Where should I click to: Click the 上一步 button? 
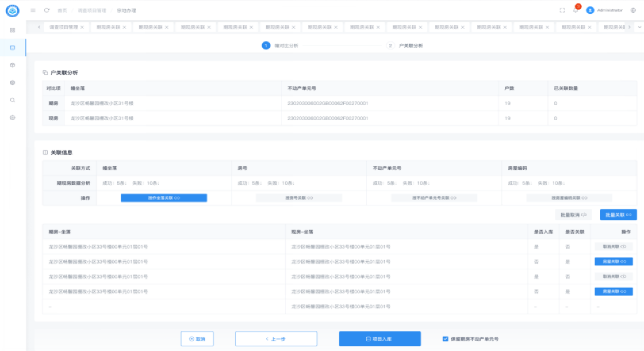276,339
